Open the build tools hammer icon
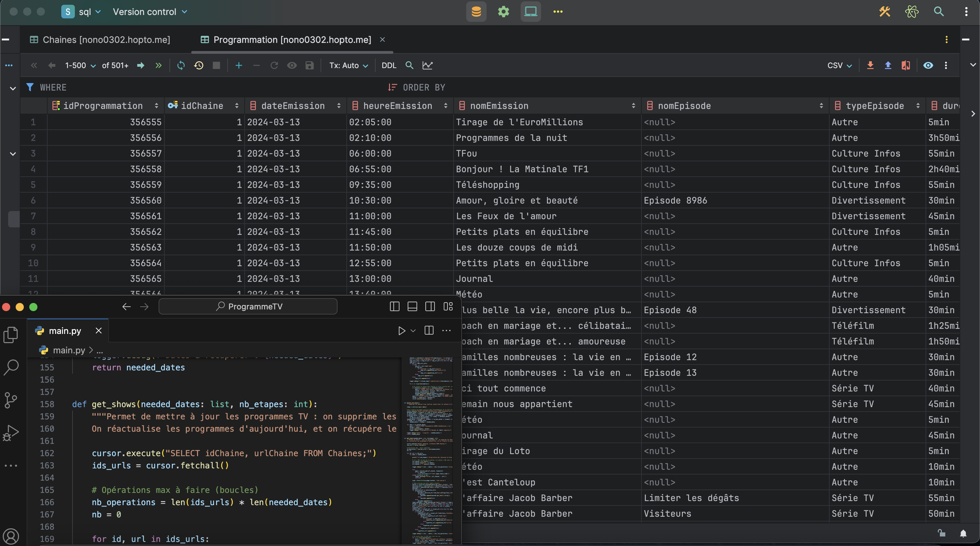Viewport: 980px width, 546px height. (884, 12)
